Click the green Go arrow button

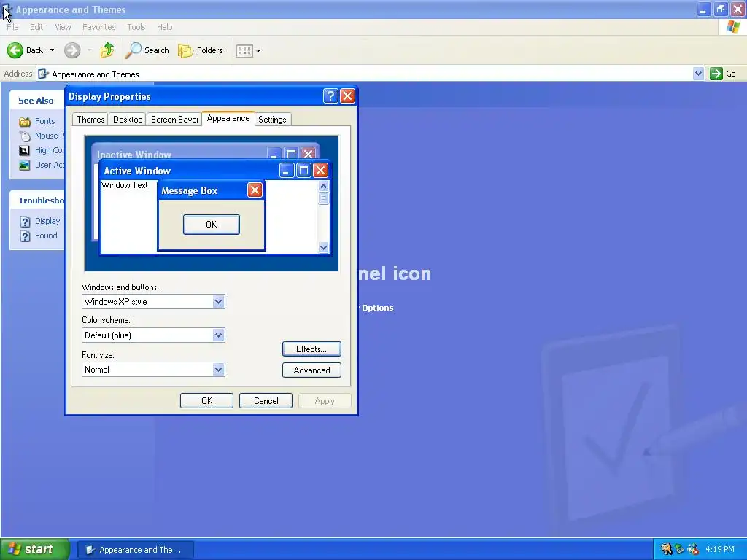point(716,74)
